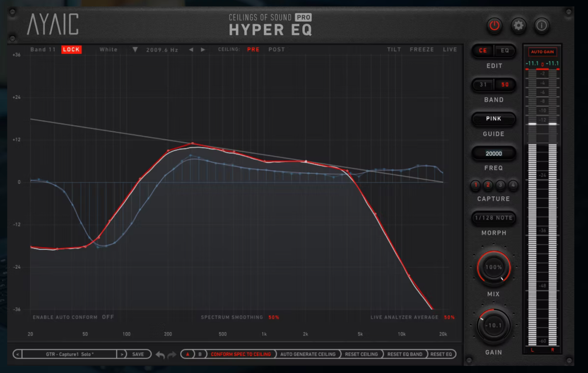588x373 pixels.
Task: Click the redo arrow icon
Action: point(172,355)
